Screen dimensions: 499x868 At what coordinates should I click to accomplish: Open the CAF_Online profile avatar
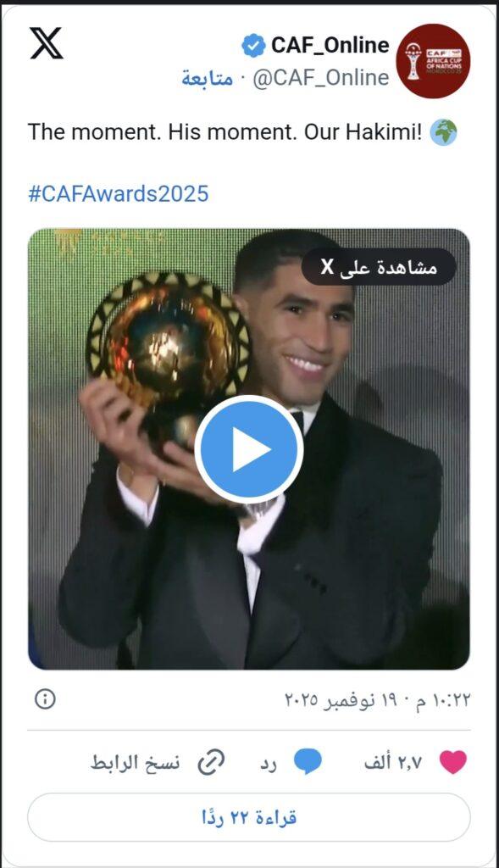tap(433, 61)
